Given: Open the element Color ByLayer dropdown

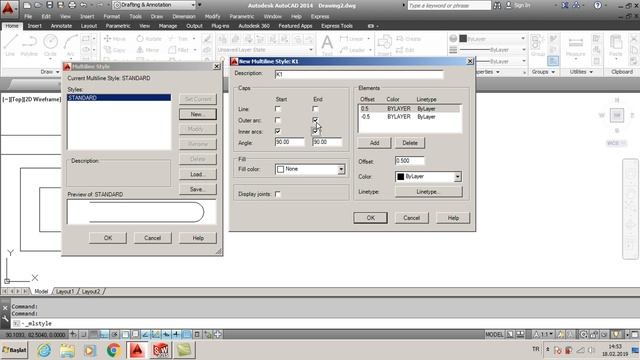Looking at the screenshot, I should coord(458,177).
